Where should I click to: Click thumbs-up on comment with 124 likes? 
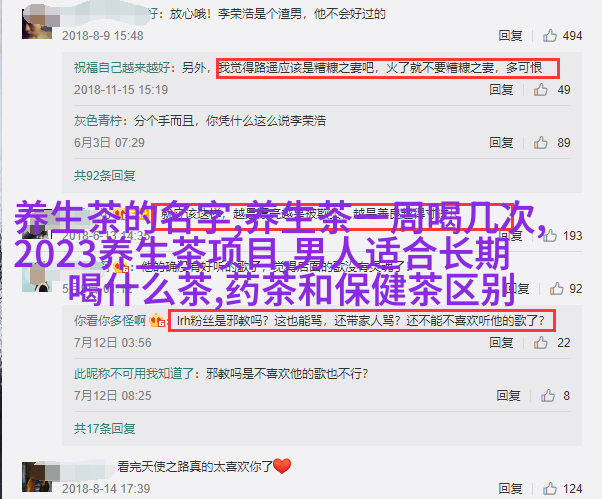click(549, 489)
